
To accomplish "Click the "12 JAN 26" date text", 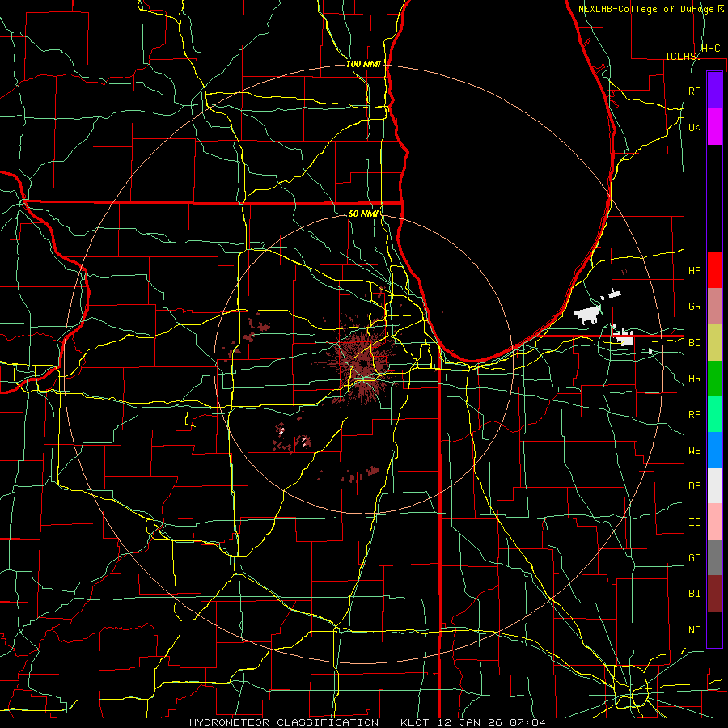I will pos(469,722).
